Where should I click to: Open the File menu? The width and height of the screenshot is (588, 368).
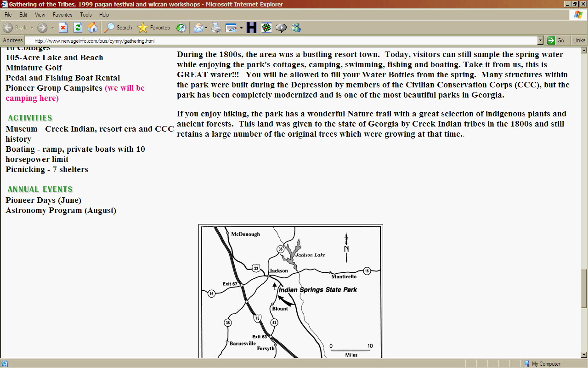tap(8, 15)
